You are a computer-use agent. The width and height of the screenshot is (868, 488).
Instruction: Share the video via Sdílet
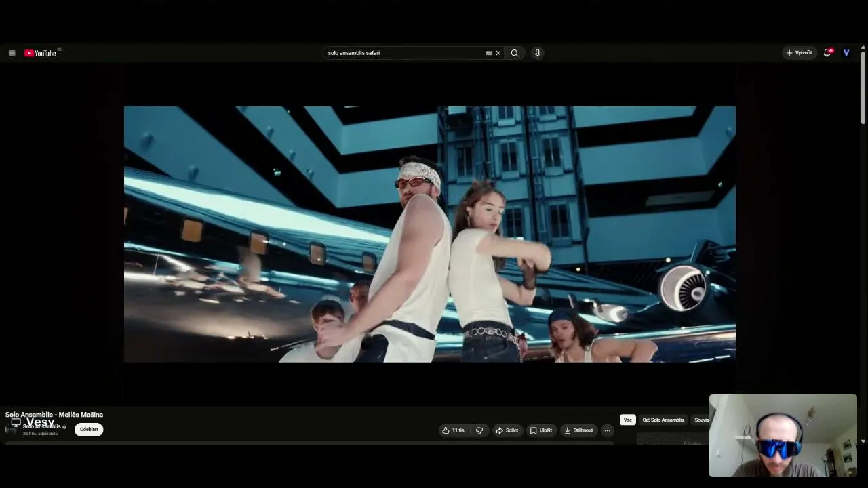pyautogui.click(x=507, y=430)
